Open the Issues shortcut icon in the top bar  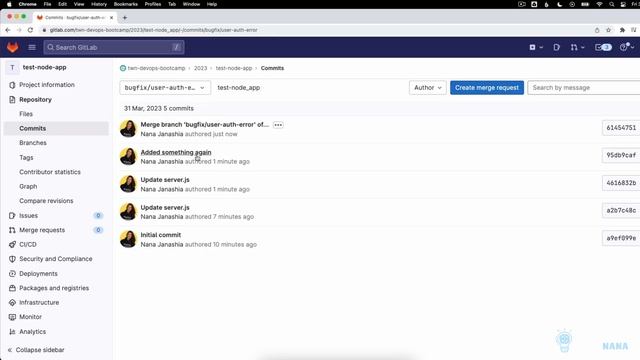(556, 47)
